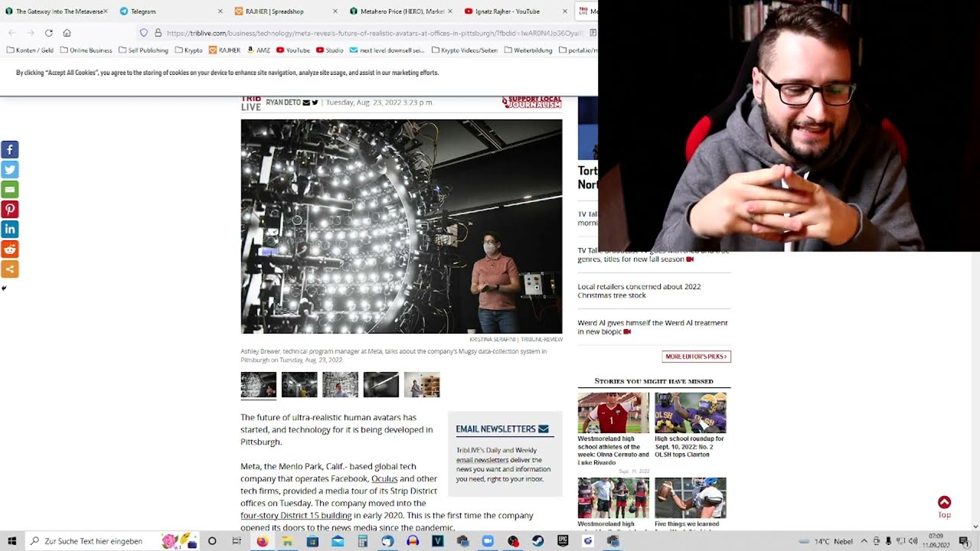The height and width of the screenshot is (551, 980).
Task: Show site security padlock info
Action: (158, 33)
